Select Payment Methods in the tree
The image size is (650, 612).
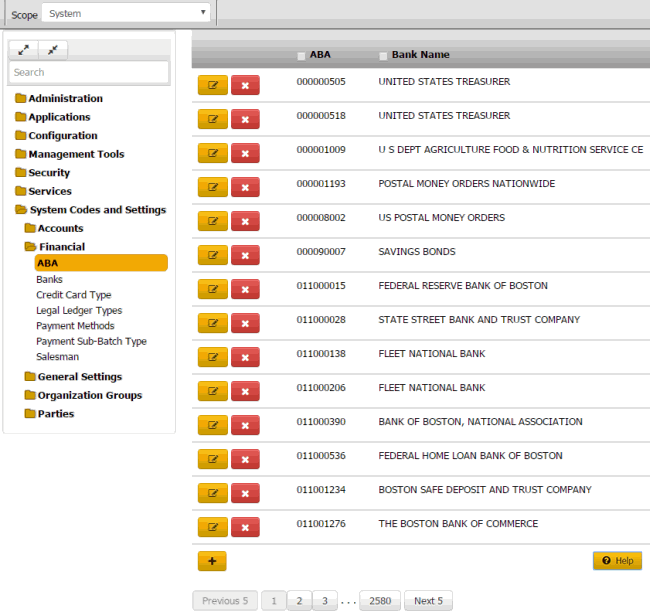point(75,326)
